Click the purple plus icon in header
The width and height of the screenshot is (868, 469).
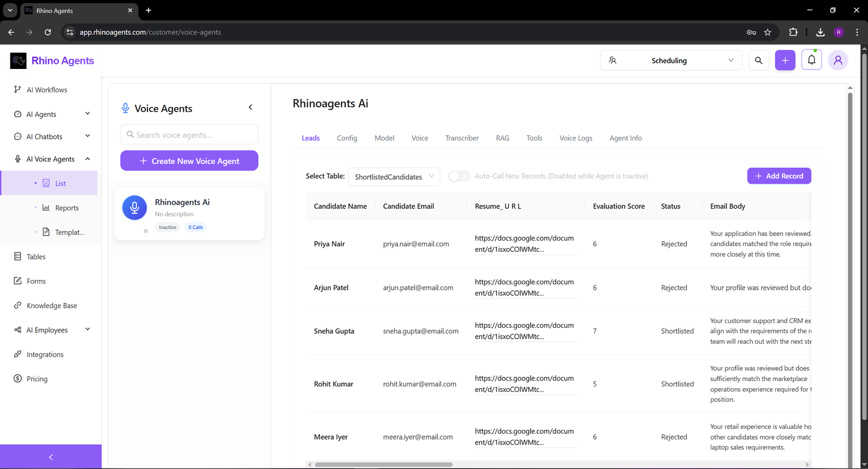pyautogui.click(x=785, y=60)
